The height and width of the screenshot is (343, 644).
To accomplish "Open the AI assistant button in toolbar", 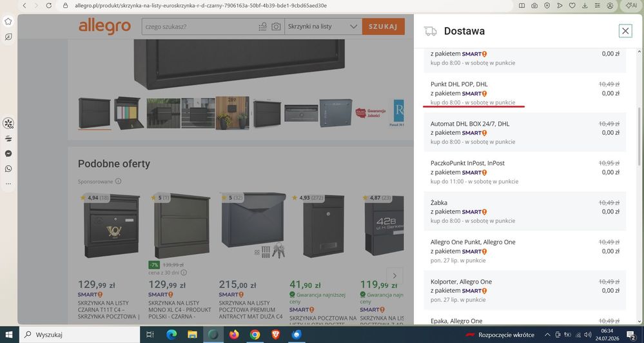I will [631, 6].
